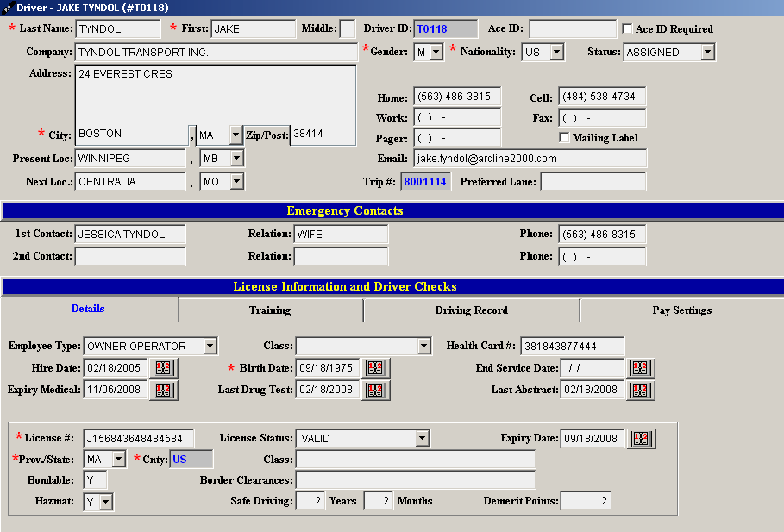Open the Nationality dropdown
Image resolution: width=784 pixels, height=532 pixels.
click(x=557, y=52)
